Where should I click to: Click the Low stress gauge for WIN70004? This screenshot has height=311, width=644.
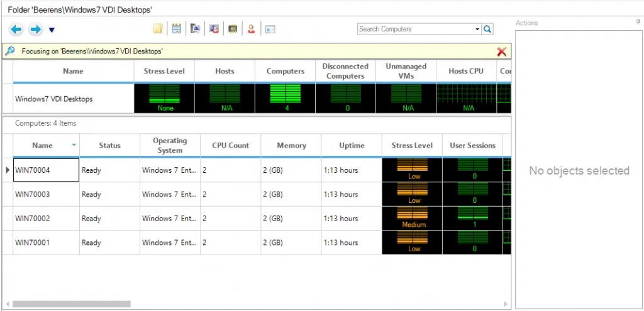[x=412, y=170]
